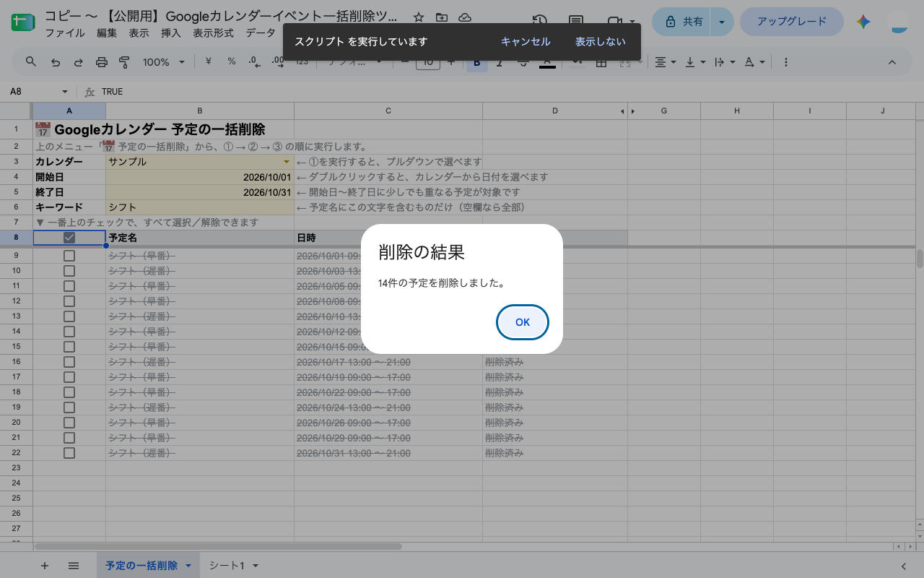The height and width of the screenshot is (578, 924).
Task: Click キャンセル in script notification
Action: pyautogui.click(x=526, y=42)
